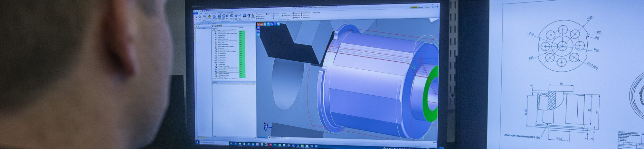Image resolution: width=644 pixels, height=149 pixels.
Task: Open the Turning Cycles dropdown
Action: (x=306, y=17)
